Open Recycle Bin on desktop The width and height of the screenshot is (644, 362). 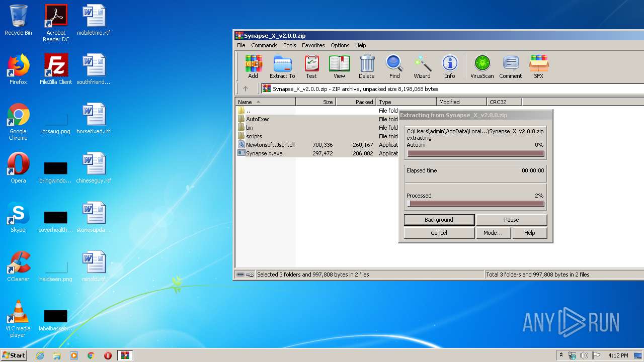tap(18, 20)
